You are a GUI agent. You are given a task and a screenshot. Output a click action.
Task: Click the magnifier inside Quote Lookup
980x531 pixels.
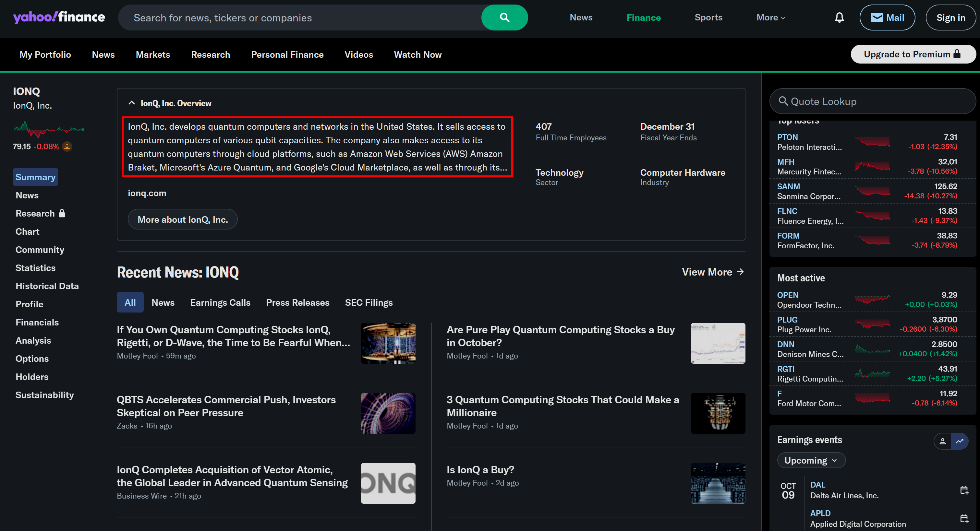(784, 101)
